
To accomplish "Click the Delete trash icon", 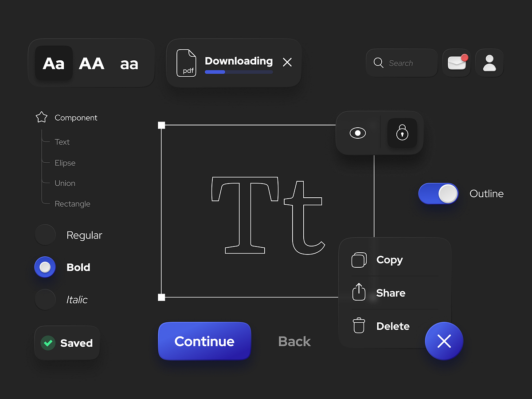I will point(359,325).
